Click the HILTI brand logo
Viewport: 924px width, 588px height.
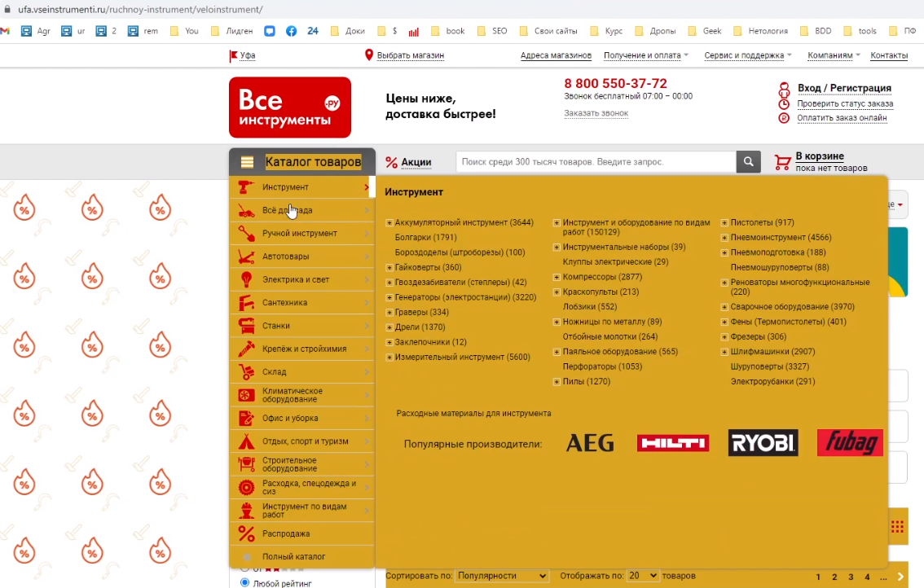[673, 443]
